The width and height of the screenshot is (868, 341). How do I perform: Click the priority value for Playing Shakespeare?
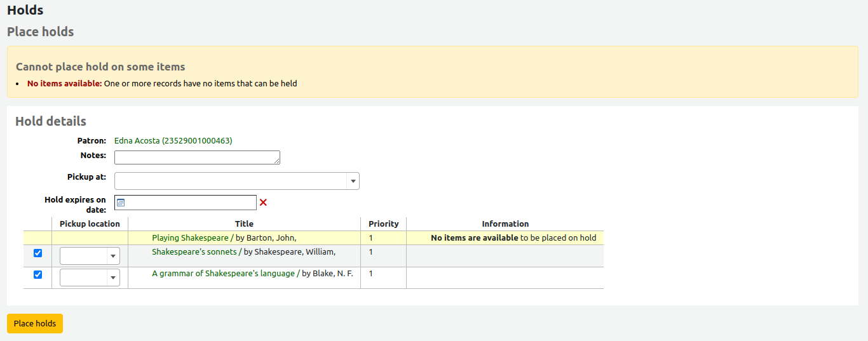(x=371, y=238)
